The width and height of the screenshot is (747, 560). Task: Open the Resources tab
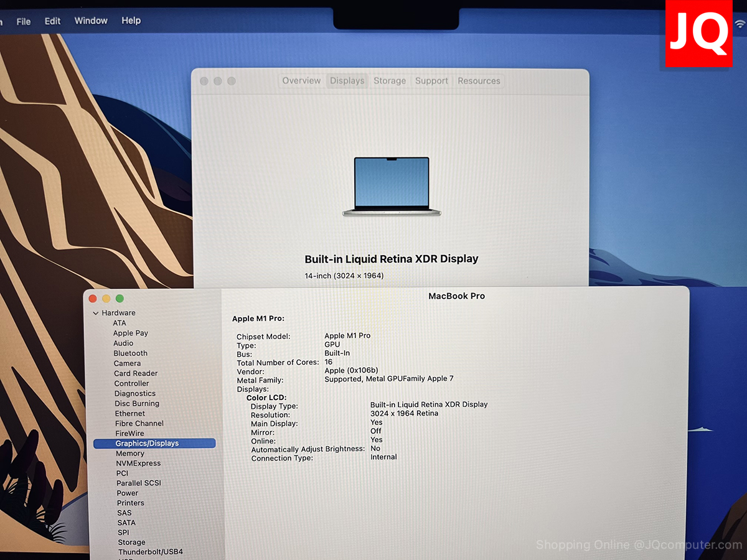click(x=479, y=81)
